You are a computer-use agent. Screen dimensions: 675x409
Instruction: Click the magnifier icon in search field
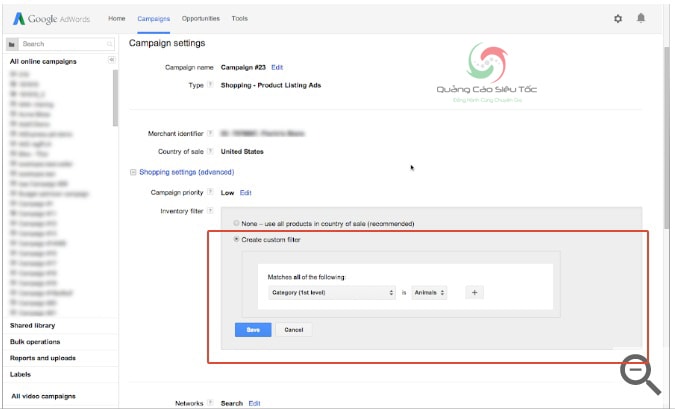(x=109, y=44)
